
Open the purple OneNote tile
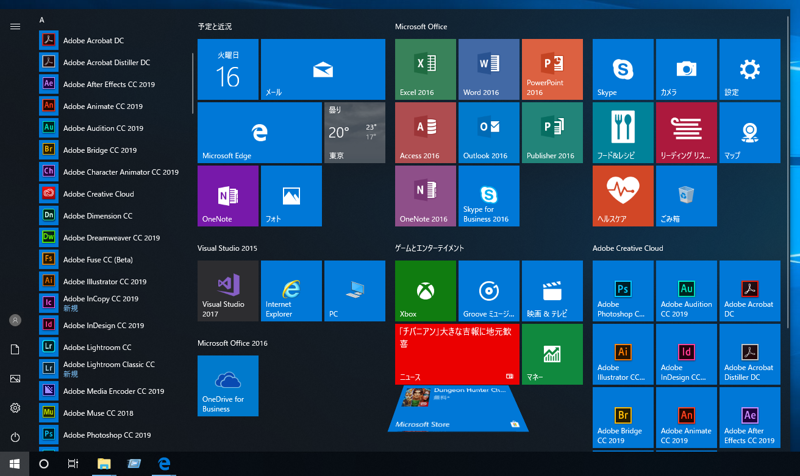(228, 196)
